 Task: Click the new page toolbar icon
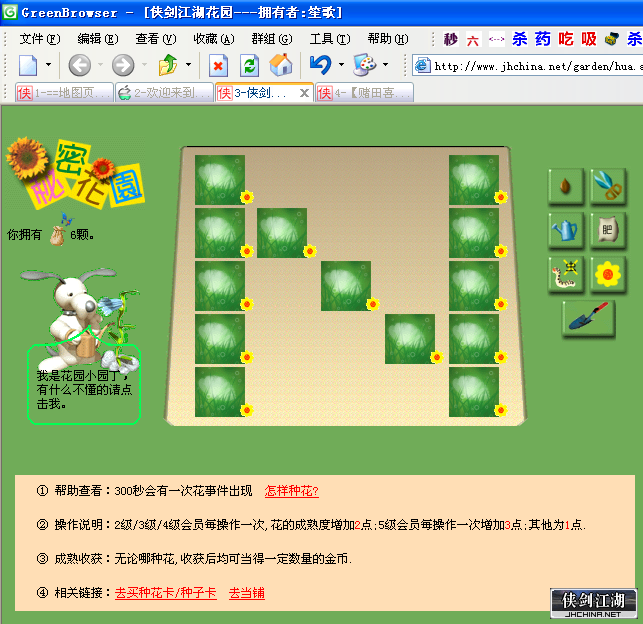point(28,65)
